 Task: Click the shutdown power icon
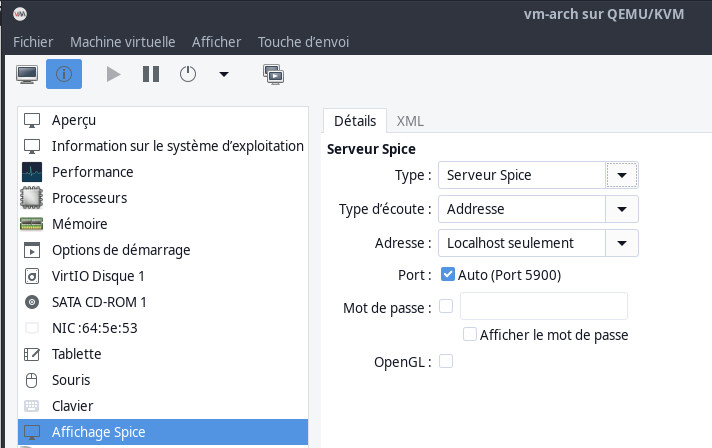[188, 74]
